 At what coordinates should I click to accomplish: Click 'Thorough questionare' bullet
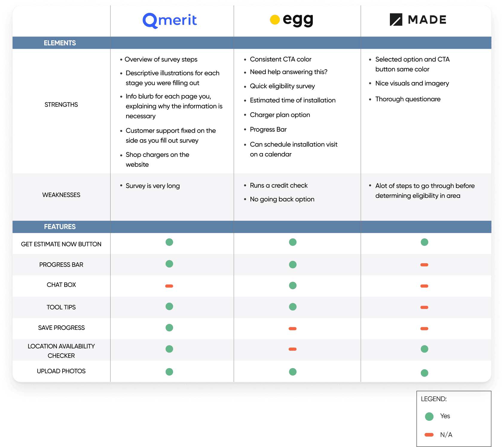[408, 99]
